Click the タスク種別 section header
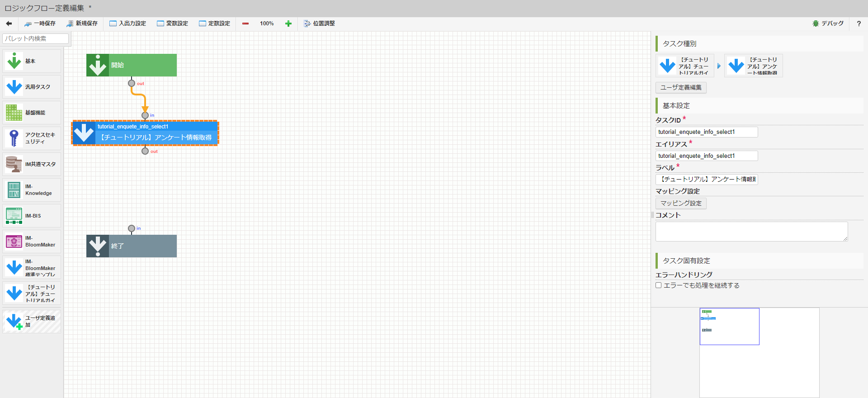The height and width of the screenshot is (398, 868). [759, 44]
